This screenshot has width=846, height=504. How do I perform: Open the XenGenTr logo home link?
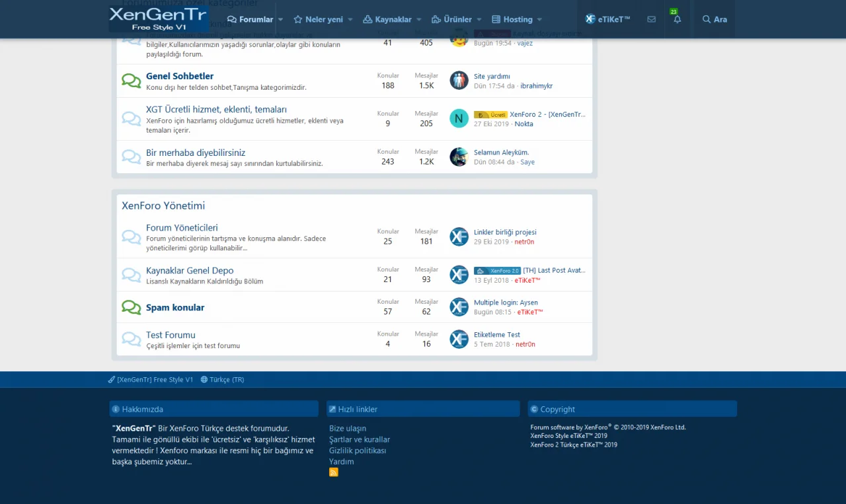tap(159, 19)
